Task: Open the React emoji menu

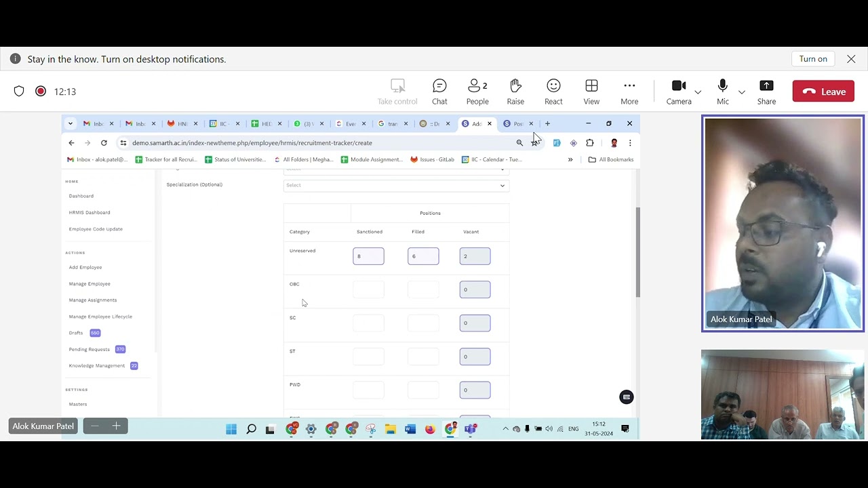Action: pos(553,91)
